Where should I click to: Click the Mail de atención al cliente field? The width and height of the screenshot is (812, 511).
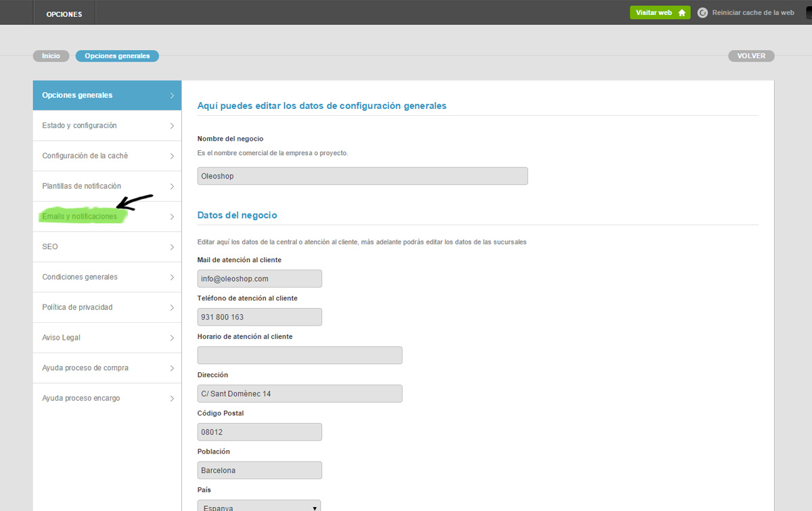[x=260, y=279]
